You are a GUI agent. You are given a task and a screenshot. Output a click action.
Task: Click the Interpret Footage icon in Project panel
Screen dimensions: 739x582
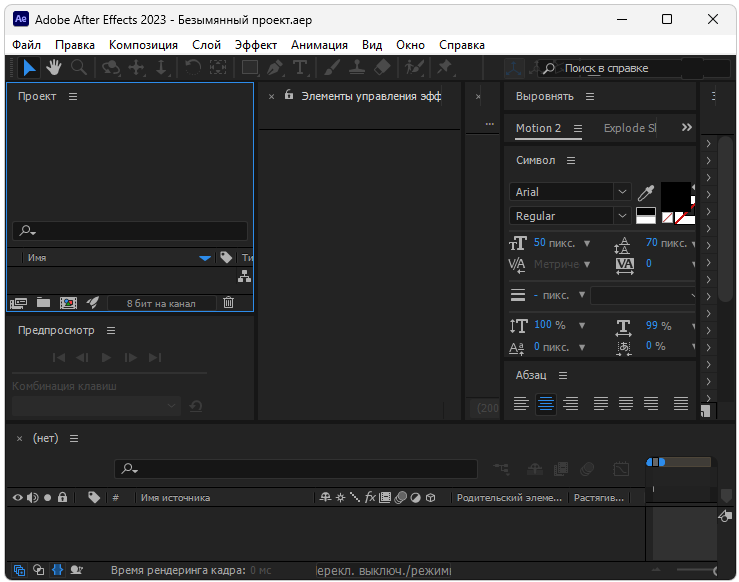(18, 303)
